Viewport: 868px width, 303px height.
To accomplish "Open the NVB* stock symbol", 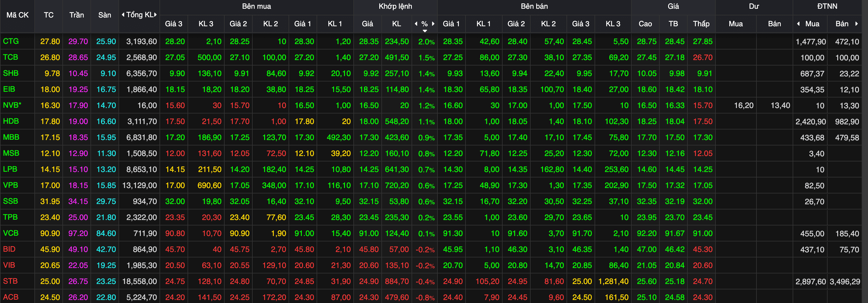I will pyautogui.click(x=12, y=105).
